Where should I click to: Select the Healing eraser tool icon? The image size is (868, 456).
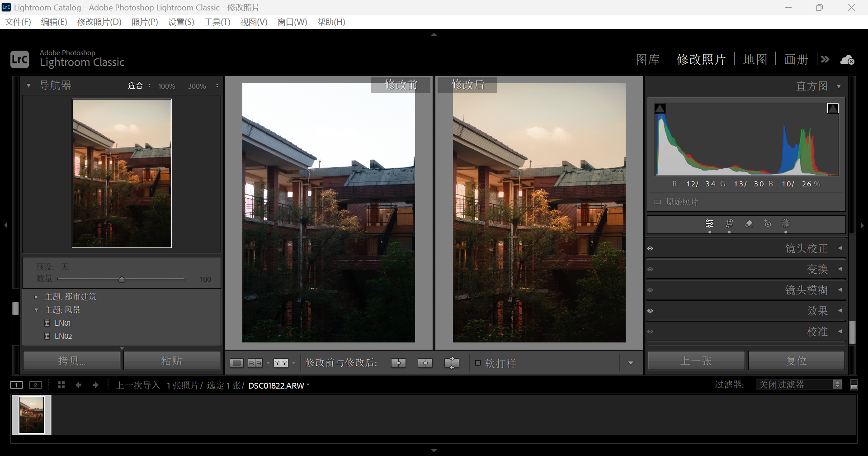click(x=749, y=223)
